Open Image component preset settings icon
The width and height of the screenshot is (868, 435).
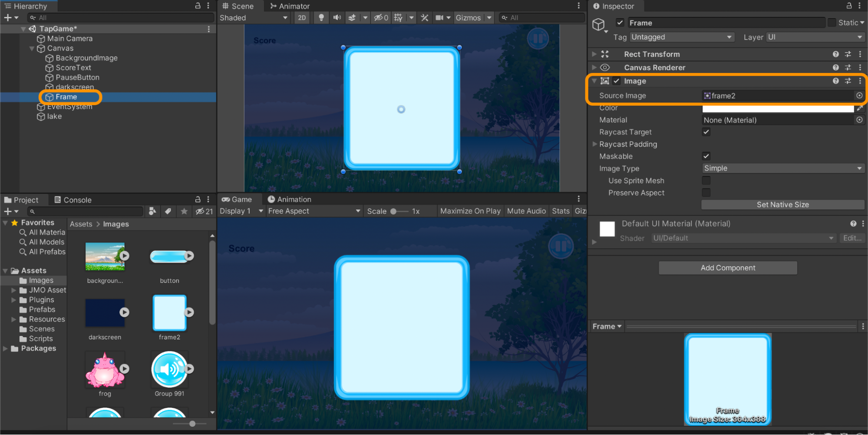(848, 81)
